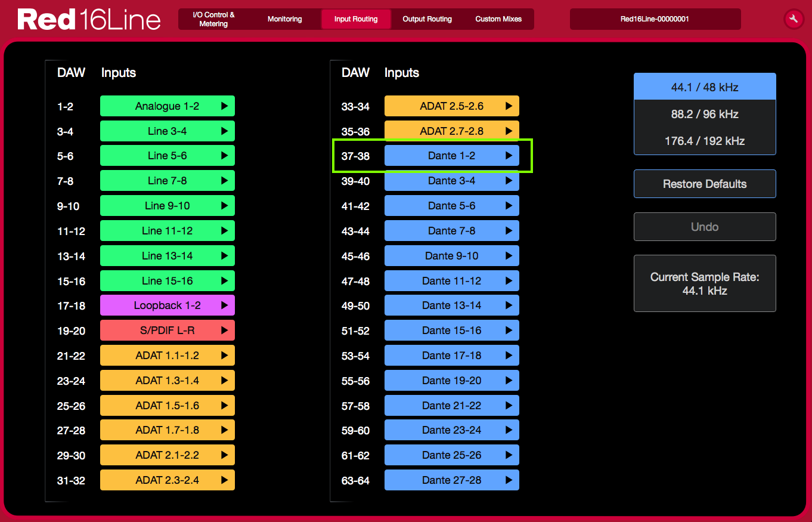This screenshot has height=522, width=812.
Task: Open the Line 5-6 input dropdown
Action: [168, 156]
